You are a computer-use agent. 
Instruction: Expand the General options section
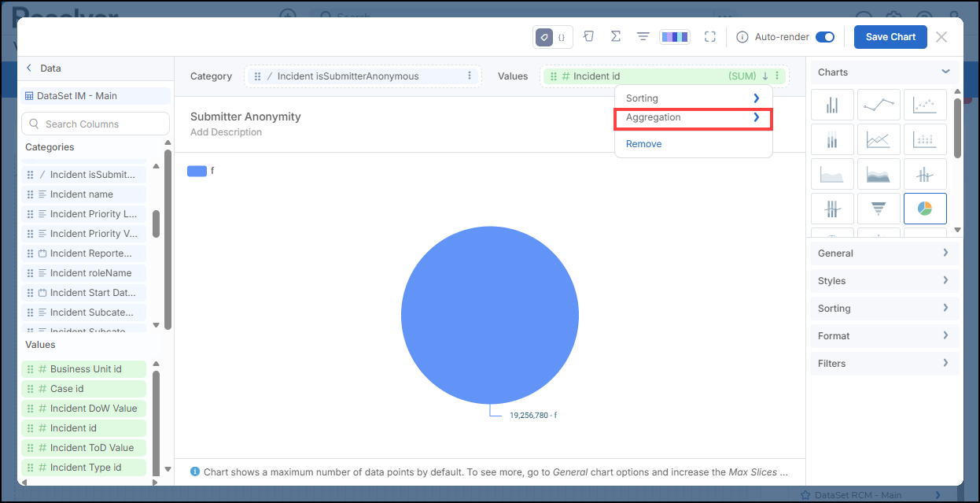[x=885, y=253]
